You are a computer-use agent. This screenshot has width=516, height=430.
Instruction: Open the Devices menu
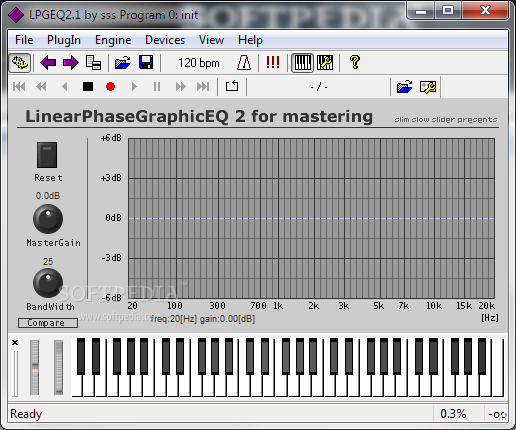coord(165,40)
